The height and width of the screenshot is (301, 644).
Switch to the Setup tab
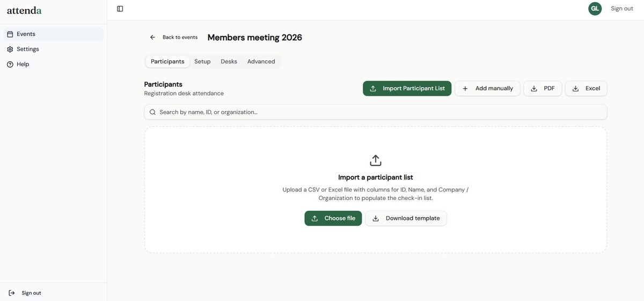[x=202, y=61]
